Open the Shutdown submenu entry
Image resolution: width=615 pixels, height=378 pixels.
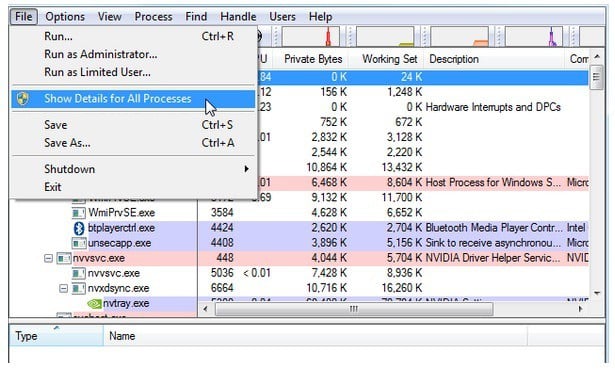[x=133, y=169]
